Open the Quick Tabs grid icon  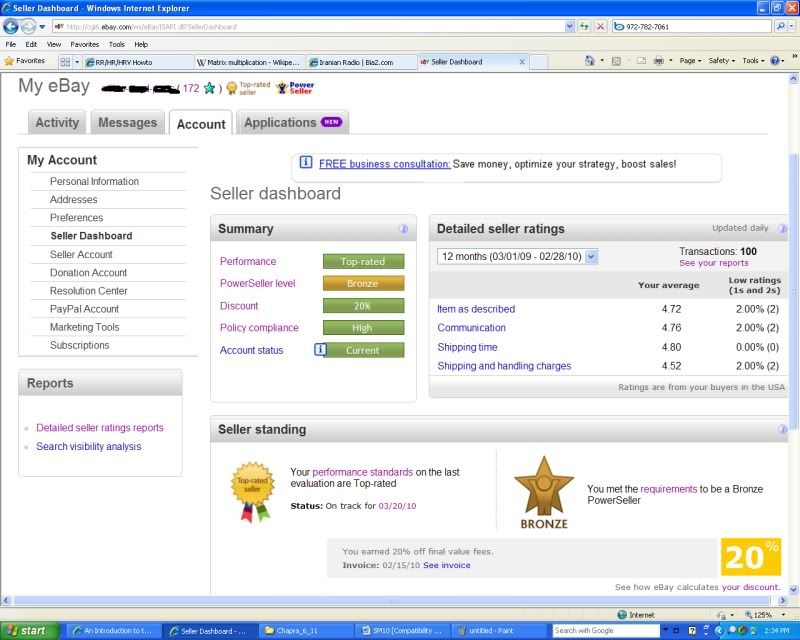65,62
